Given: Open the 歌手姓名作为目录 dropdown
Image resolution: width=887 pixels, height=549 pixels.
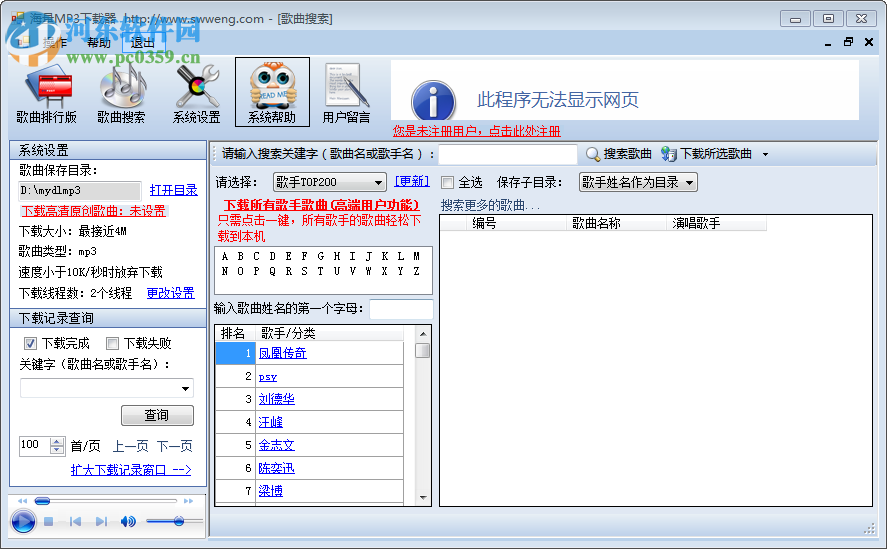Looking at the screenshot, I should (x=638, y=182).
